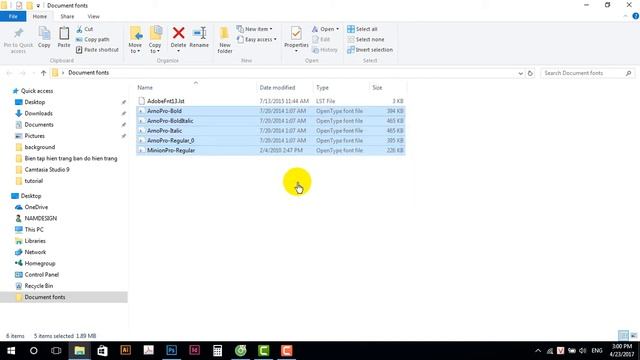
Task: Open Control Panel in sidebar
Action: point(42,275)
